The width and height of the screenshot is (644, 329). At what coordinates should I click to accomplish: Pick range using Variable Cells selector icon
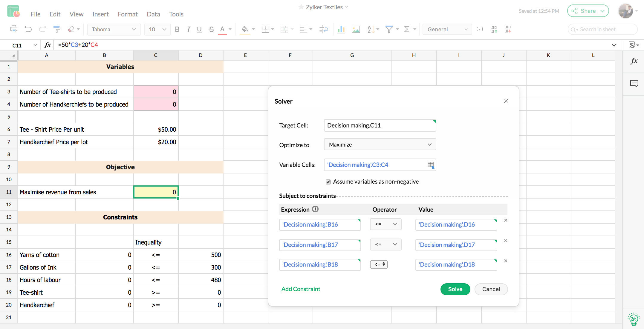tap(431, 165)
